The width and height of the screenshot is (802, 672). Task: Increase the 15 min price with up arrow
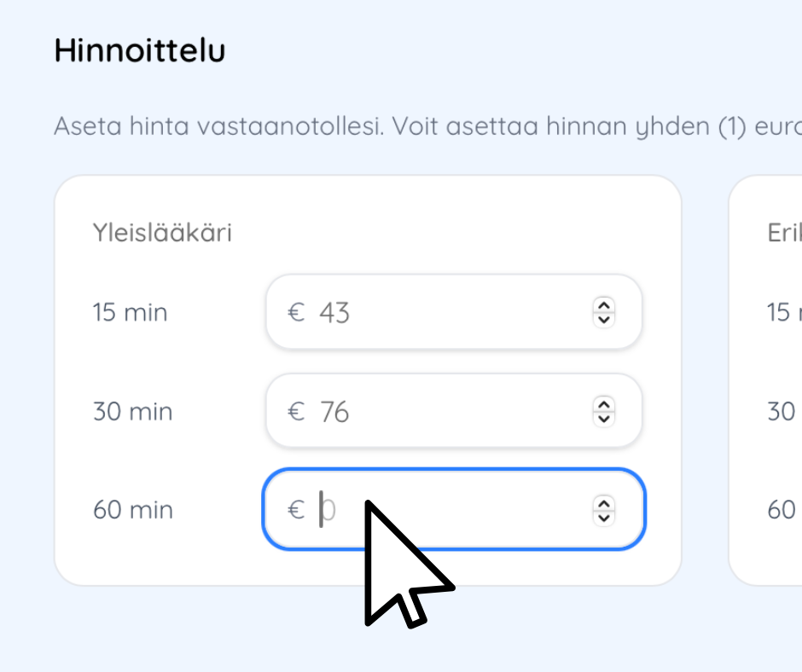point(603,306)
